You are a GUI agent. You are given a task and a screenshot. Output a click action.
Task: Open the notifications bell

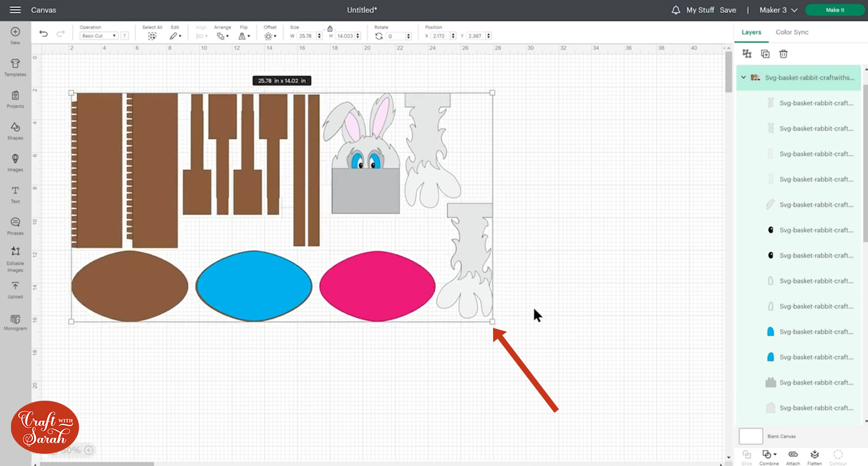point(675,10)
